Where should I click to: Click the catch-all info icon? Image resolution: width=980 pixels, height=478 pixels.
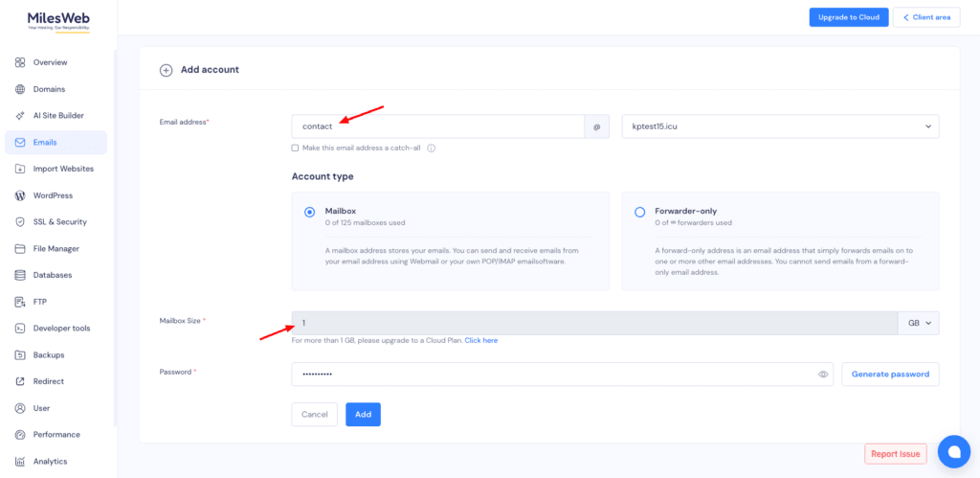[432, 148]
